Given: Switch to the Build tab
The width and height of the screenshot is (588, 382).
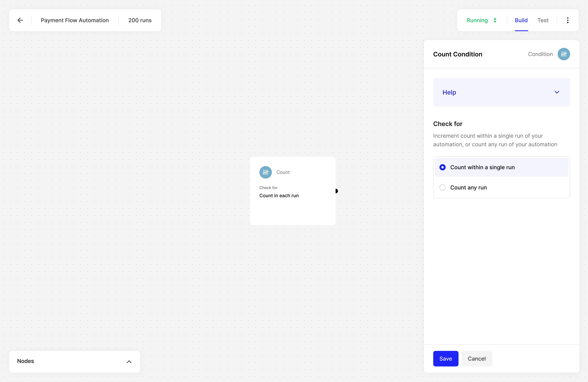Looking at the screenshot, I should [521, 20].
